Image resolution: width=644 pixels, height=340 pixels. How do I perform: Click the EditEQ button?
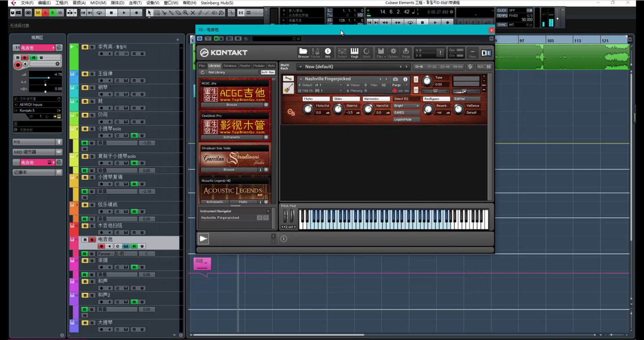pyautogui.click(x=406, y=112)
